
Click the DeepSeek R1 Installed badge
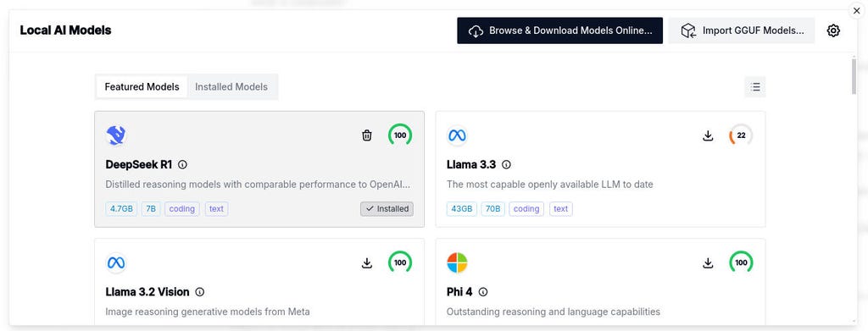point(387,209)
